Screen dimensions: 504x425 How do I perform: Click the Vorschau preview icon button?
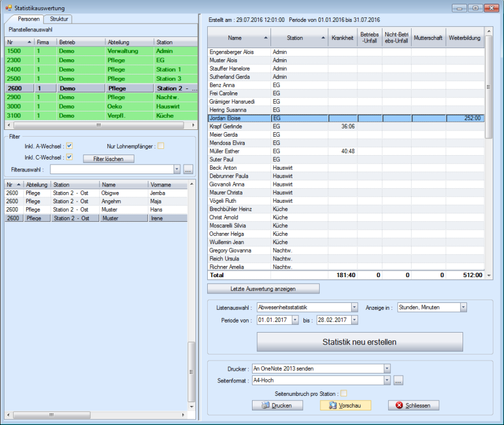[x=333, y=405]
